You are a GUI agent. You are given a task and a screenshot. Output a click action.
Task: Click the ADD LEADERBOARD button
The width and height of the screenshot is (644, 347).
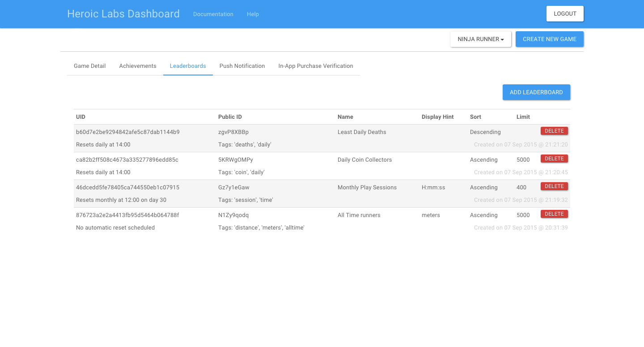click(536, 92)
